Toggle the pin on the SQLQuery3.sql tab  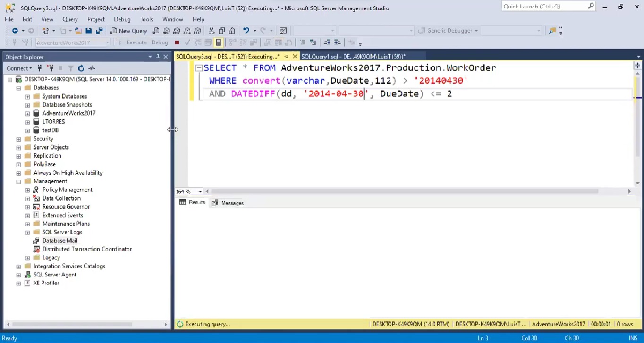click(x=286, y=57)
